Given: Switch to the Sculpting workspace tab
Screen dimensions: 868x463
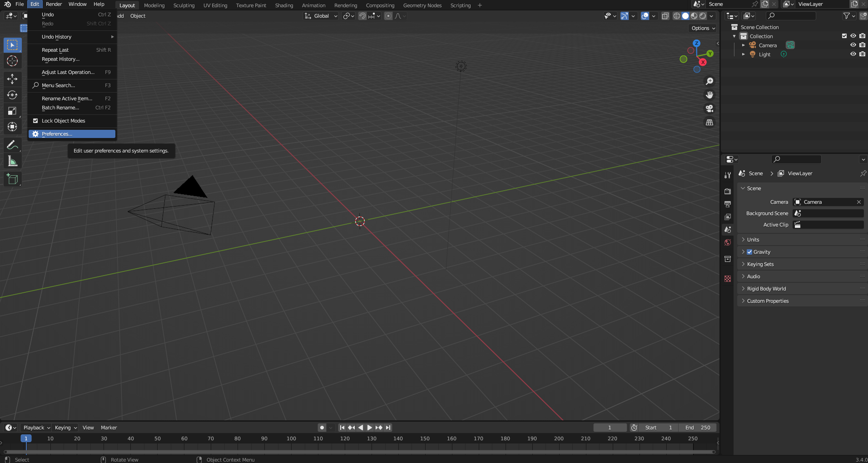Looking at the screenshot, I should tap(184, 5).
